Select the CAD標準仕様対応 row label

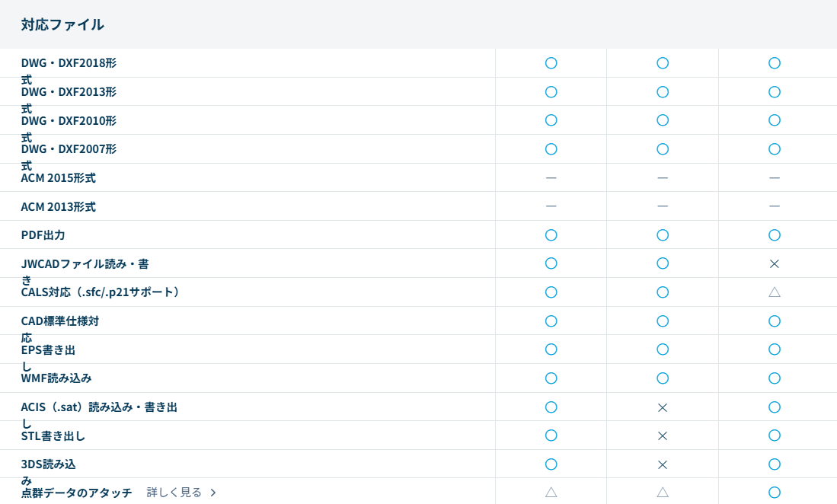[x=59, y=321]
